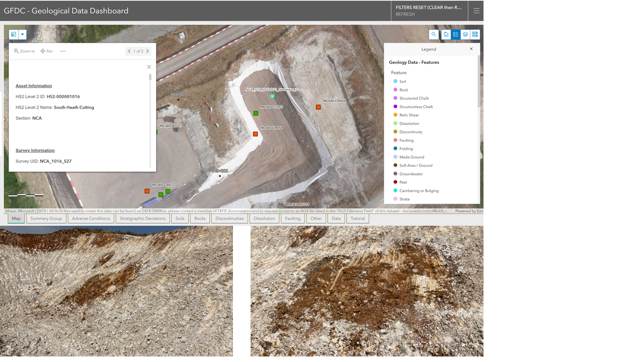Viewport: 644px width, 362px height.
Task: Expand the selection tool dropdown arrow
Action: click(23, 35)
